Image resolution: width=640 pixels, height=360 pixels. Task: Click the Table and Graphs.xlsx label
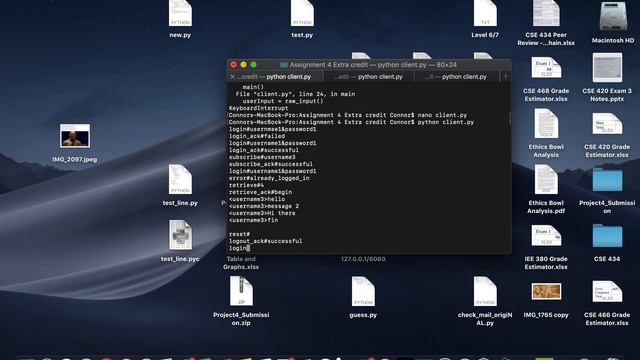(241, 263)
